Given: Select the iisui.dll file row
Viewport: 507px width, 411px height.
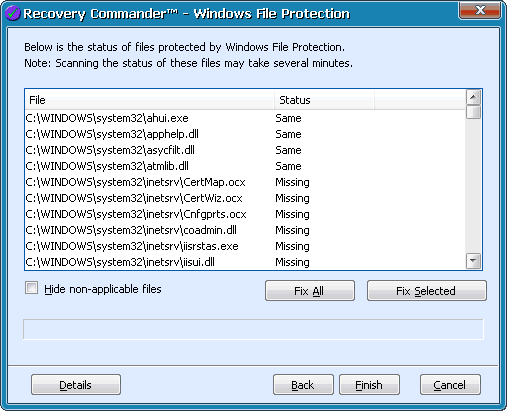Looking at the screenshot, I should coord(245,262).
